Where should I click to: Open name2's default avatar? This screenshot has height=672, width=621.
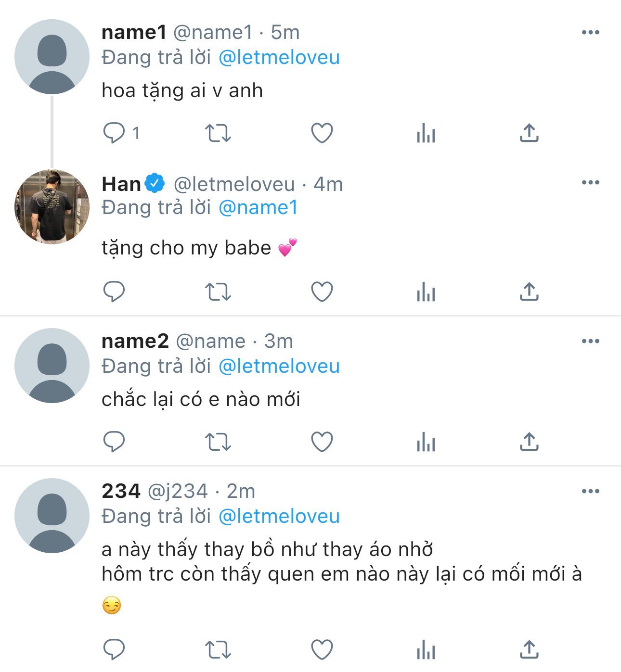52,366
